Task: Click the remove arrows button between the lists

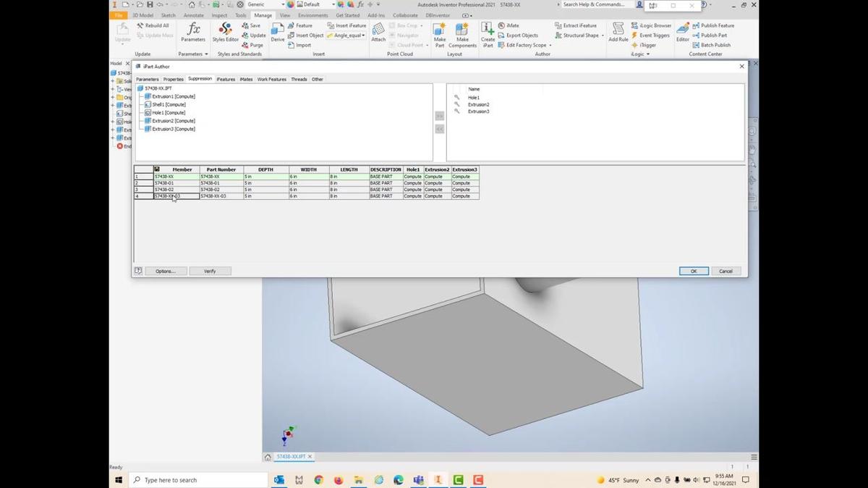Action: (x=439, y=129)
